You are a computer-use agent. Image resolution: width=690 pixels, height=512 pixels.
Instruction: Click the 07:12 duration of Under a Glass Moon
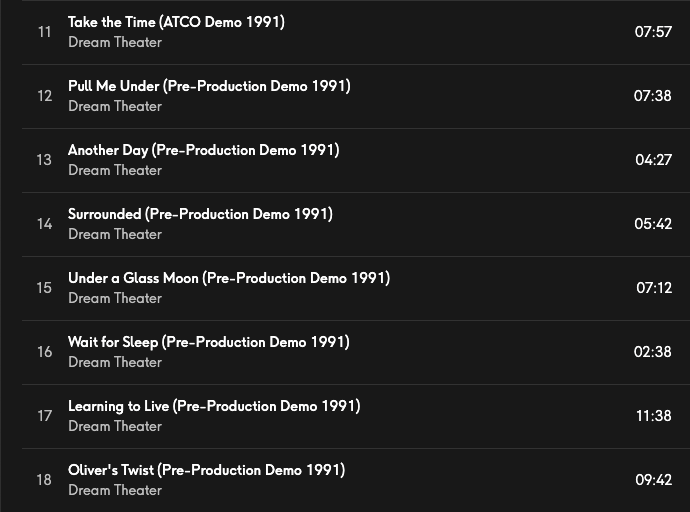[653, 288]
